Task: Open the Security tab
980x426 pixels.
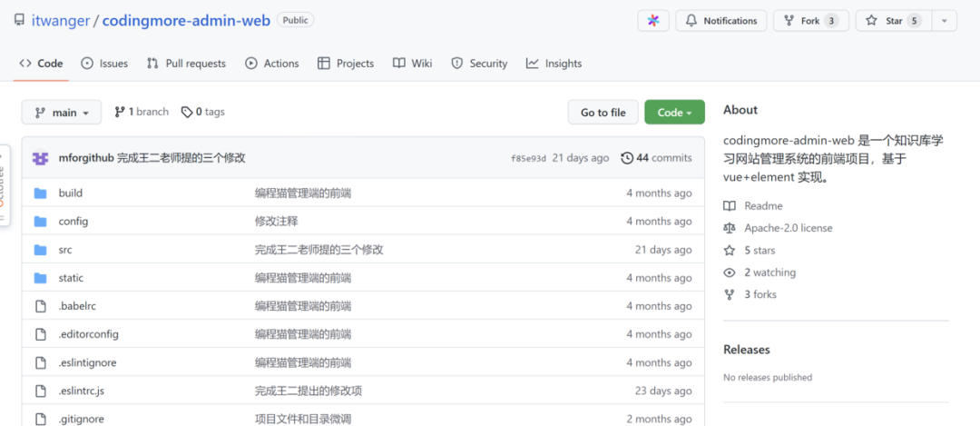Action: point(479,64)
